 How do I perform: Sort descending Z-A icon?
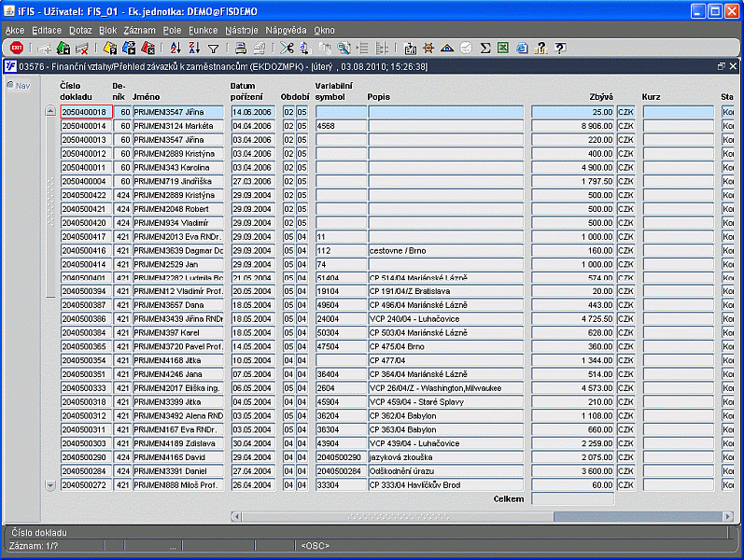pyautogui.click(x=194, y=48)
